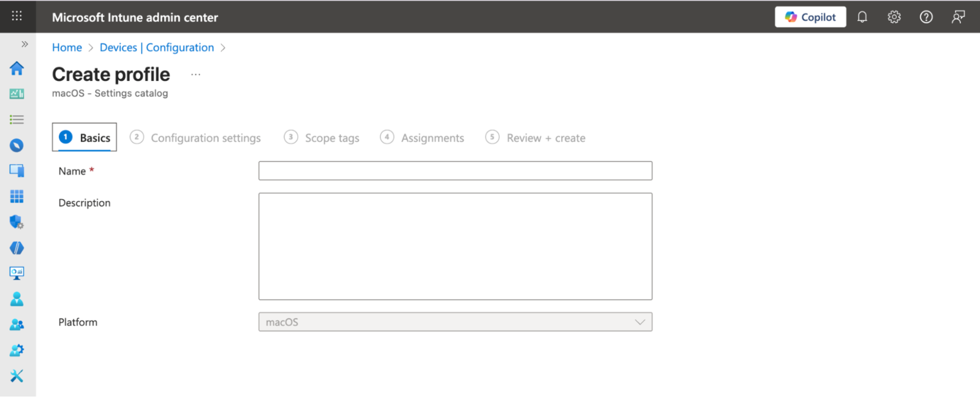The image size is (980, 397).
Task: Select the Scope tags step
Action: (322, 138)
